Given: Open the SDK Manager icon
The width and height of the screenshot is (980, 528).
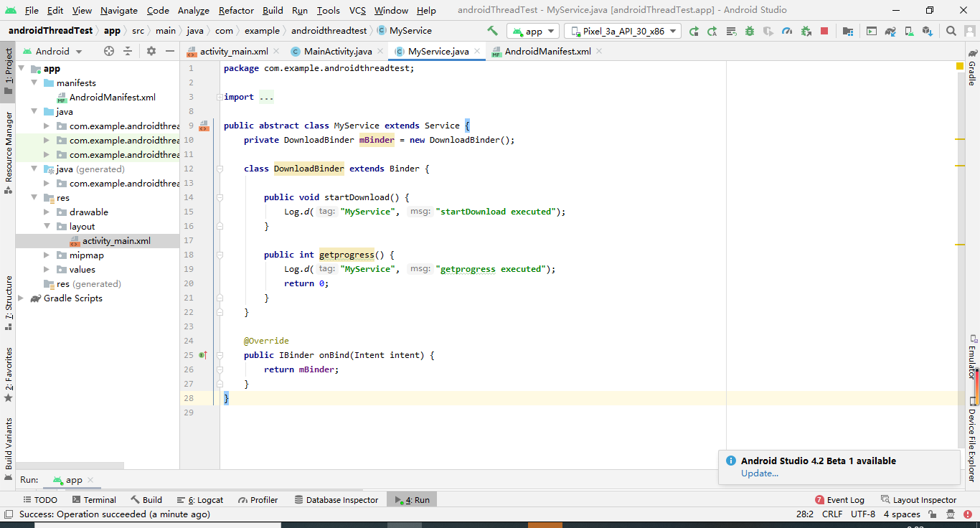Looking at the screenshot, I should tap(928, 31).
